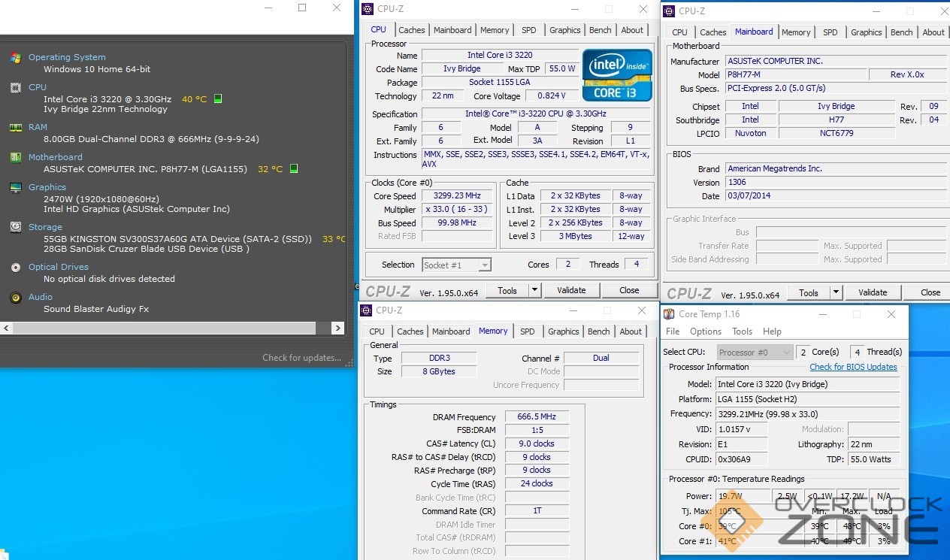Image resolution: width=950 pixels, height=560 pixels.
Task: Click the RAM module icon in Speccy
Action: click(x=16, y=127)
